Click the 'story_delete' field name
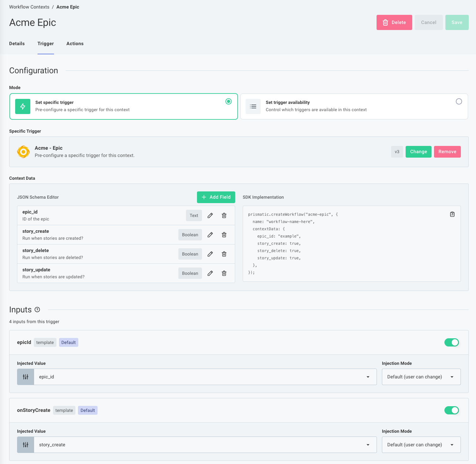The height and width of the screenshot is (464, 476). click(36, 250)
